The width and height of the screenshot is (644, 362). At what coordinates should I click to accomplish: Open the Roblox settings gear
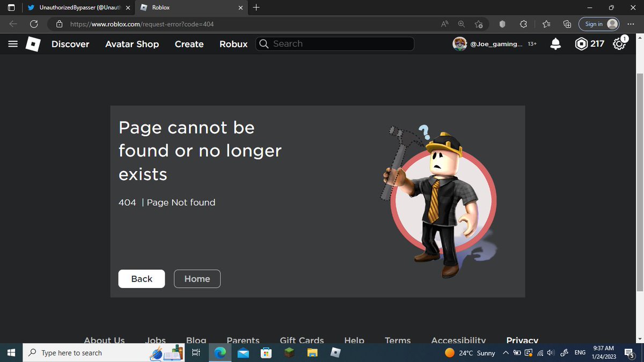(619, 44)
